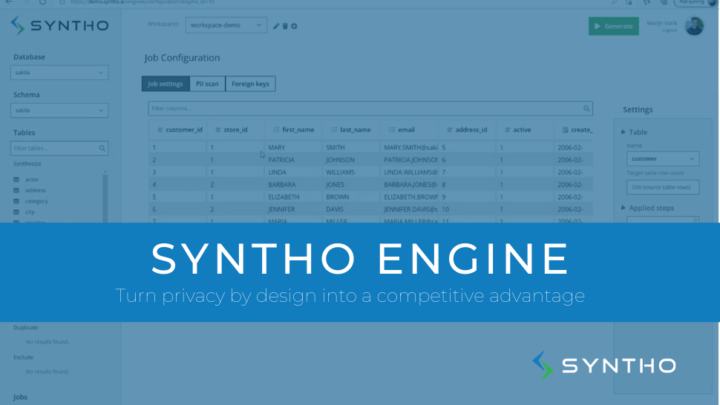Click the Syntho logo in sidebar
Screen dimensions: 720x405
[60, 25]
